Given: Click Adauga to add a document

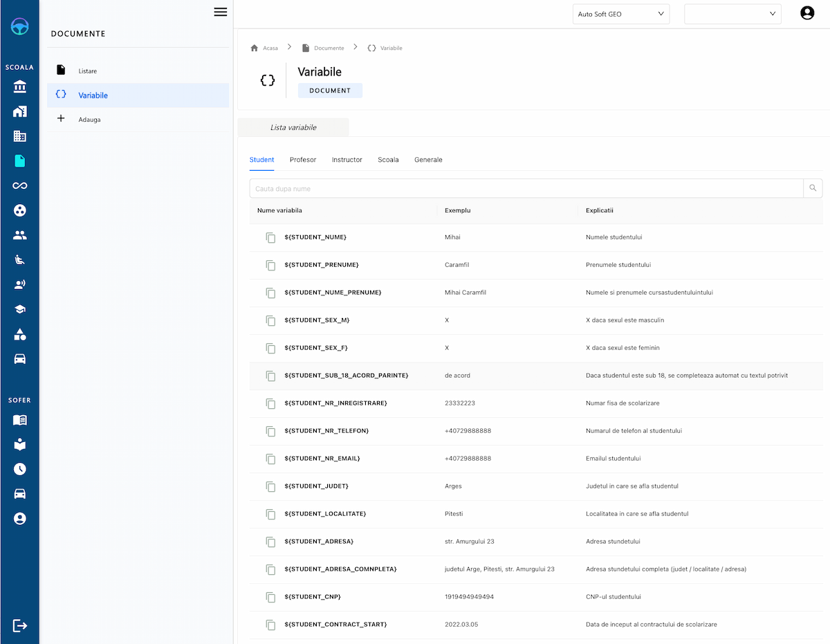Looking at the screenshot, I should [89, 120].
